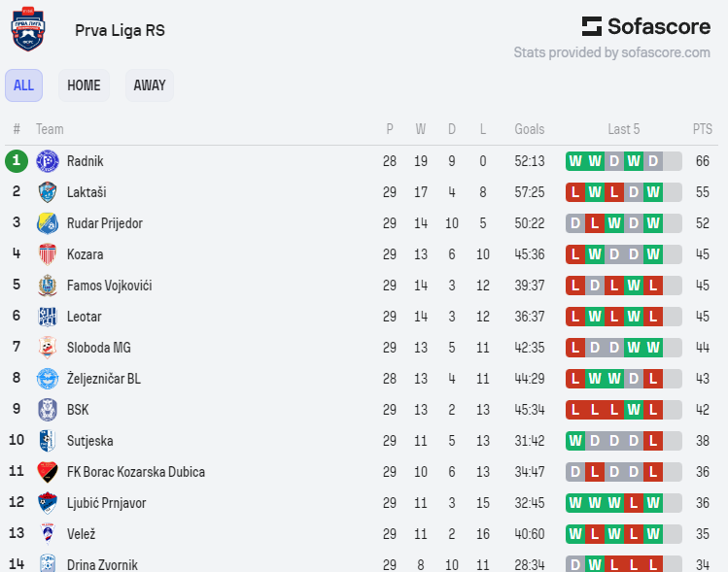
Task: Click the Sloboda MG team crest
Action: coord(48,348)
